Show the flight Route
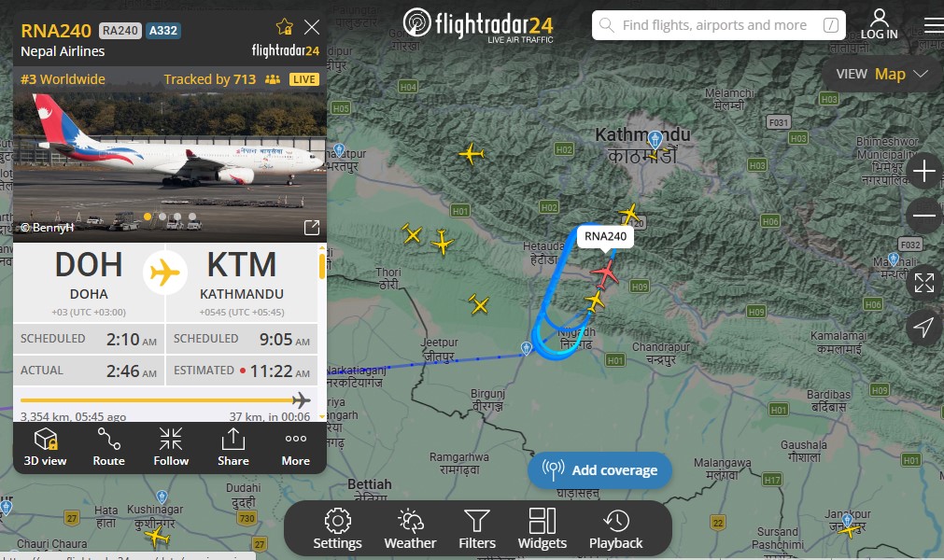The height and width of the screenshot is (560, 944). click(x=109, y=447)
